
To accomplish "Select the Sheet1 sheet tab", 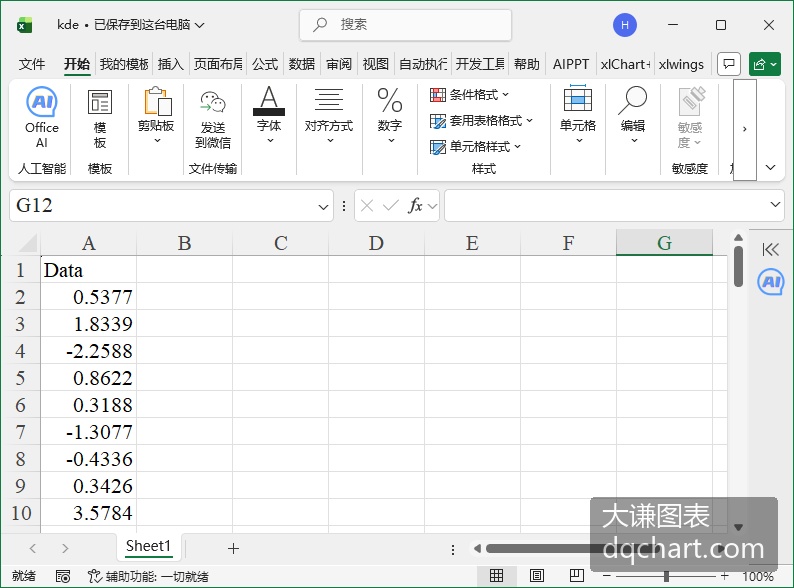I will pos(148,546).
